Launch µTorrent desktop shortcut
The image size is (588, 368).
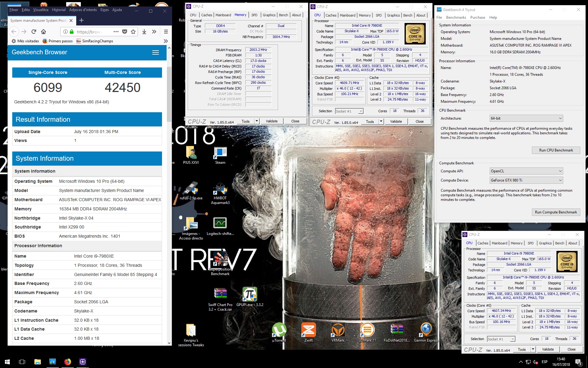coord(279,332)
